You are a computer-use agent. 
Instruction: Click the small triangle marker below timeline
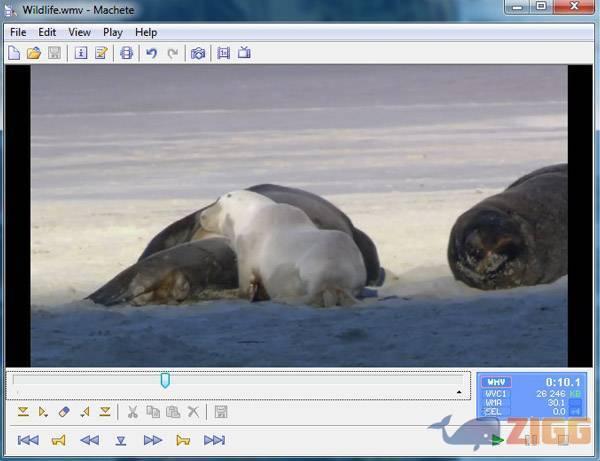click(459, 392)
